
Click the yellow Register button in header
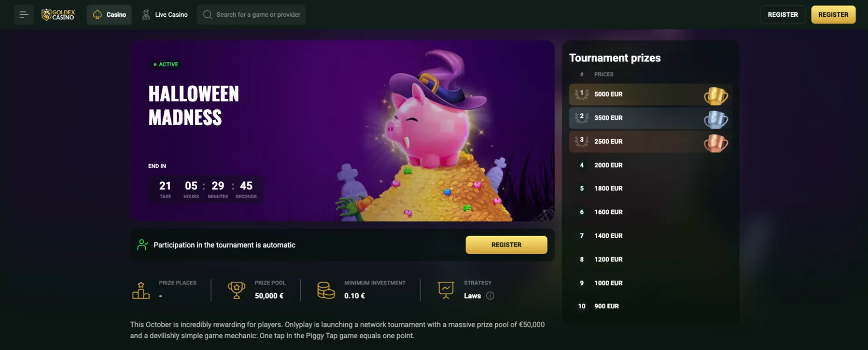point(833,14)
